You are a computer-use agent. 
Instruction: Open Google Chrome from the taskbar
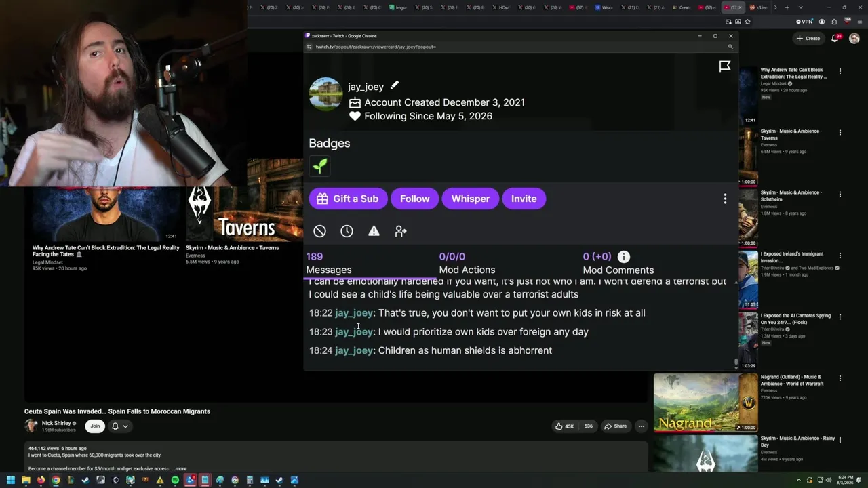click(x=56, y=481)
